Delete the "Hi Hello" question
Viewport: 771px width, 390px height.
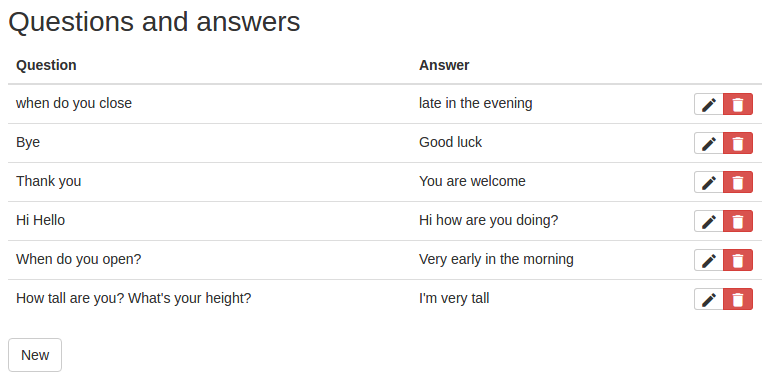[738, 221]
